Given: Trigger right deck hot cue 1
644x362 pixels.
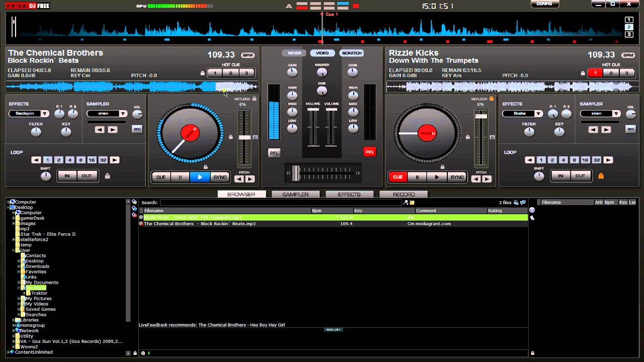Looking at the screenshot, I should click(595, 73).
